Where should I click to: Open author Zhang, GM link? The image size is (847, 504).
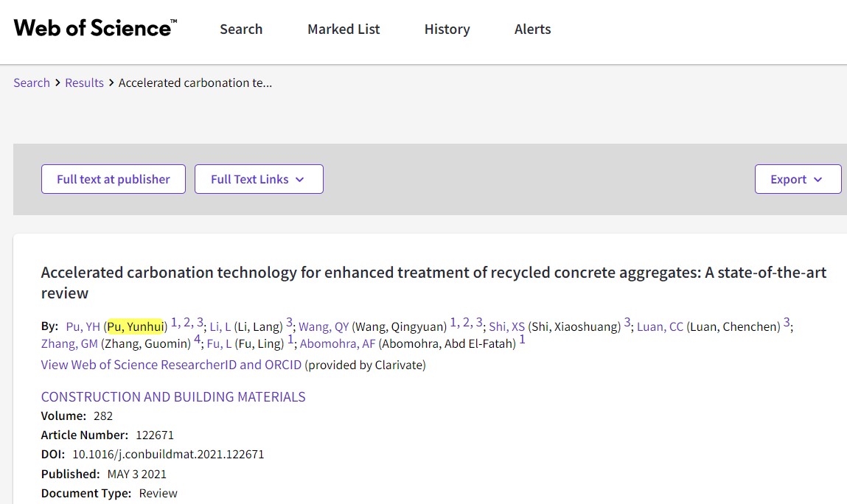click(69, 343)
